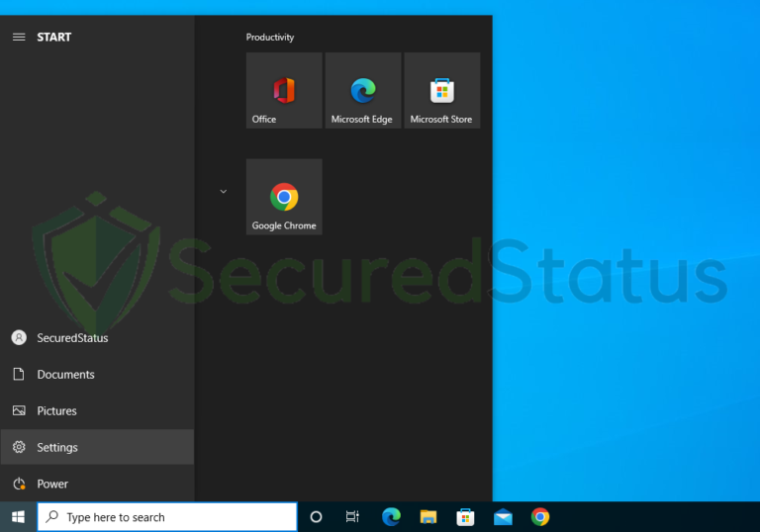The width and height of the screenshot is (760, 532).
Task: Launch Microsoft Edge tile
Action: [363, 91]
